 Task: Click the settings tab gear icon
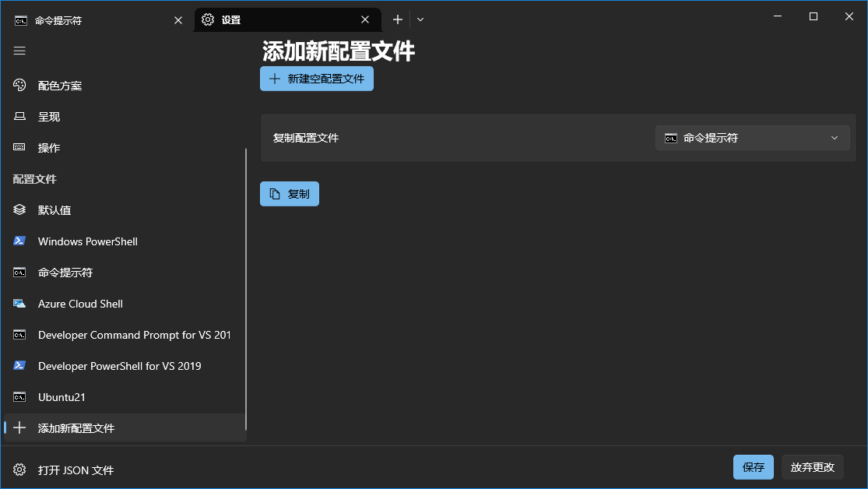click(208, 19)
